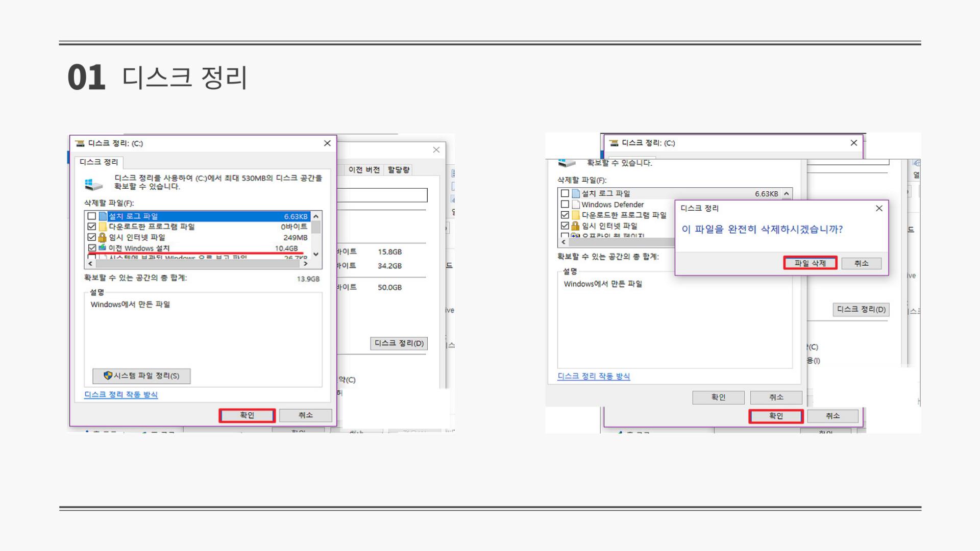Click right arrow of left list horizontal scrollbar
980x551 pixels.
click(x=306, y=264)
